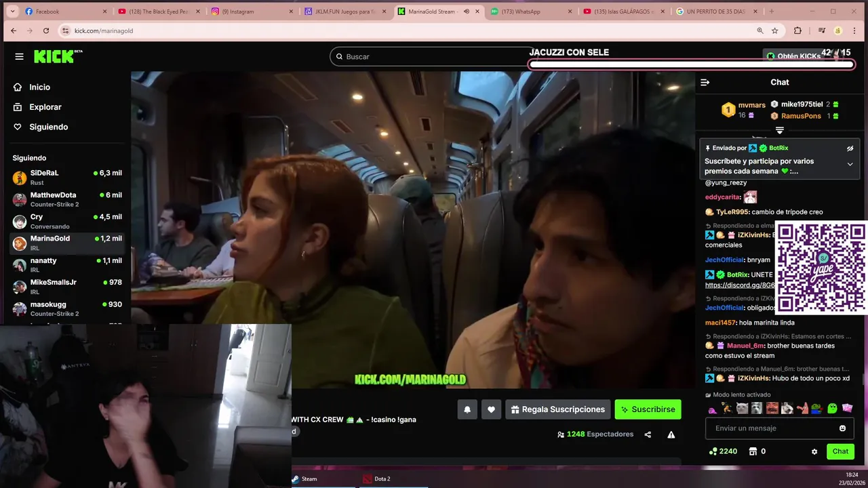The image size is (868, 488).
Task: Open MikeSmallsJr channel in following list
Action: (66, 287)
